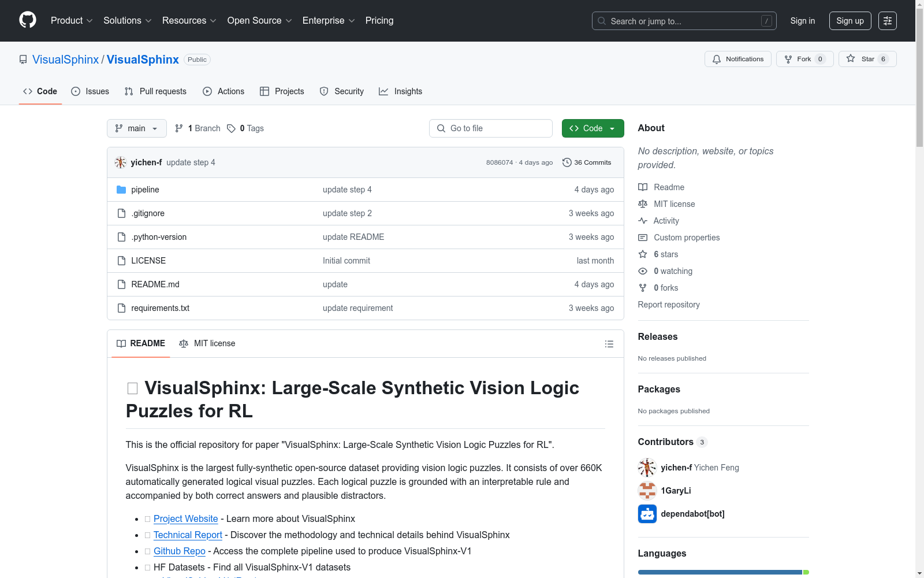Screen dimensions: 924x578
Task: Click the page vertical scrollbar thumb
Action: click(x=919, y=78)
